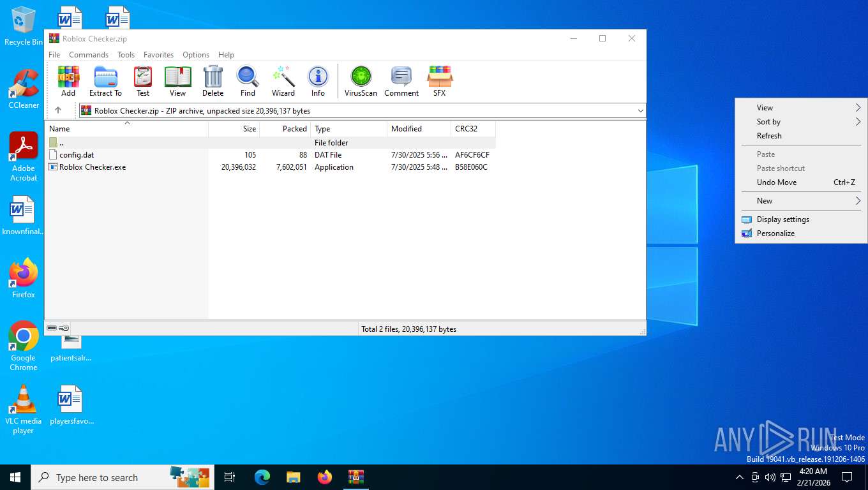Viewport: 868px width, 490px height.
Task: Launch the Wizard tool
Action: coord(283,81)
